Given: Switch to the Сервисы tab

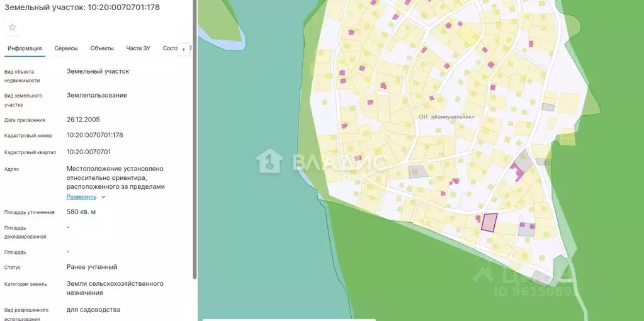Looking at the screenshot, I should (66, 48).
